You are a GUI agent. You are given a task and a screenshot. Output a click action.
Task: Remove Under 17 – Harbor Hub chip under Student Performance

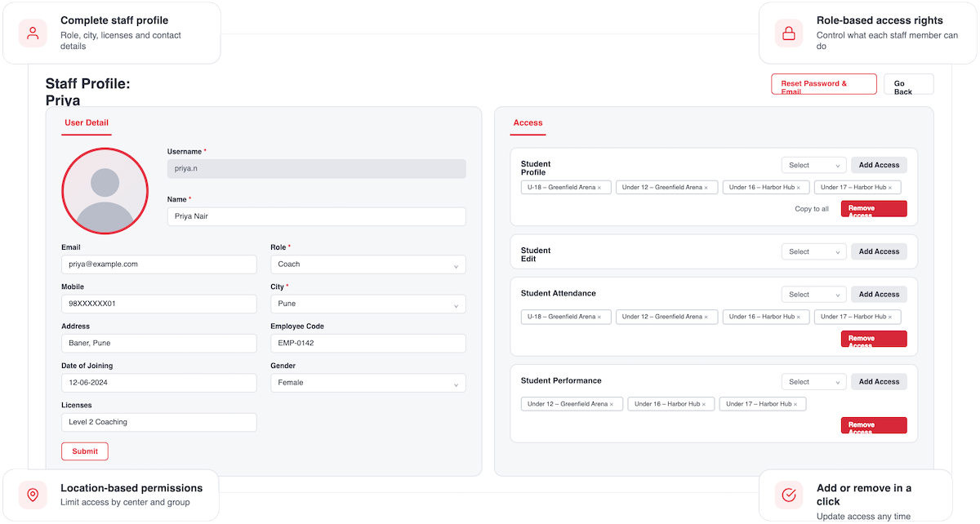[795, 404]
